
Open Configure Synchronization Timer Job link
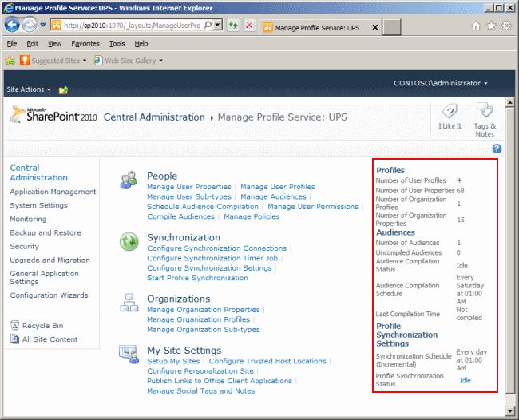212,258
